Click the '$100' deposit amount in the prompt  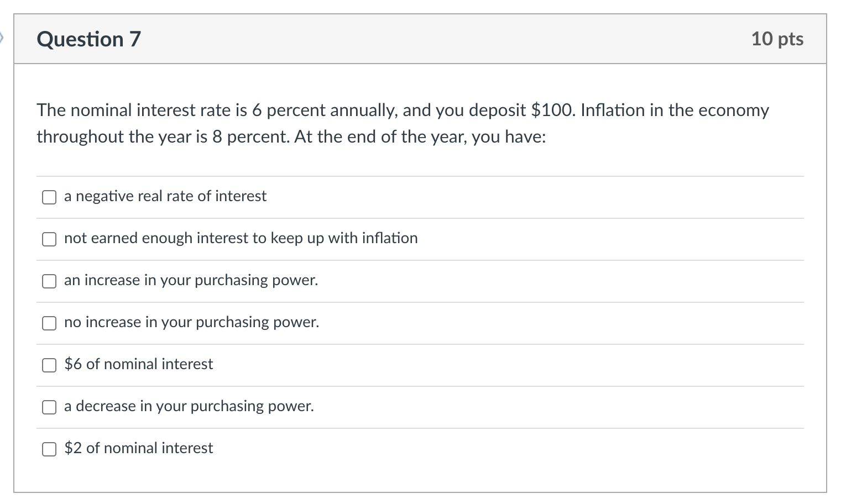coord(552,111)
